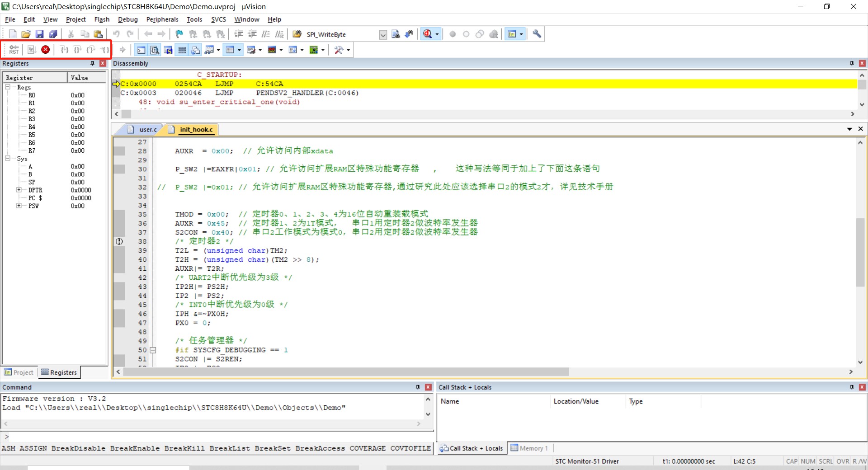868x470 pixels.
Task: Click the Incremental Find binoculars icon
Action: point(409,34)
